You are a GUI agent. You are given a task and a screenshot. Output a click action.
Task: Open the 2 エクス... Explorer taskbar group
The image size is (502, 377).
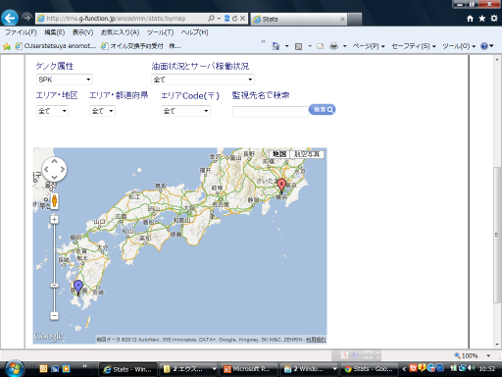pos(189,369)
